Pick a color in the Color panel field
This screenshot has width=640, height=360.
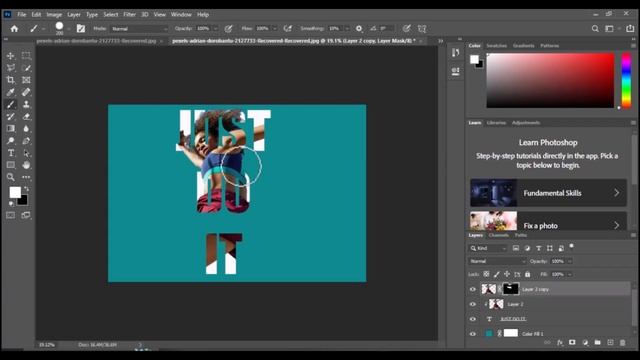(x=550, y=80)
